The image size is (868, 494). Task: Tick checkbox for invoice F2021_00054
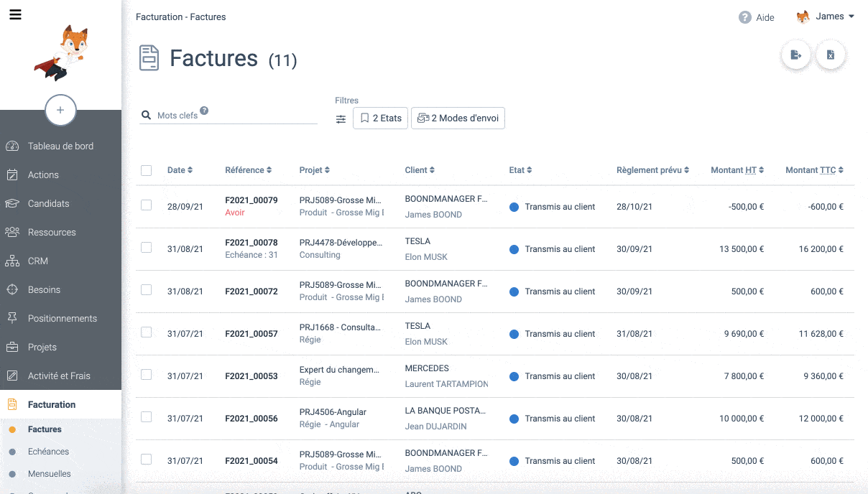coord(147,459)
